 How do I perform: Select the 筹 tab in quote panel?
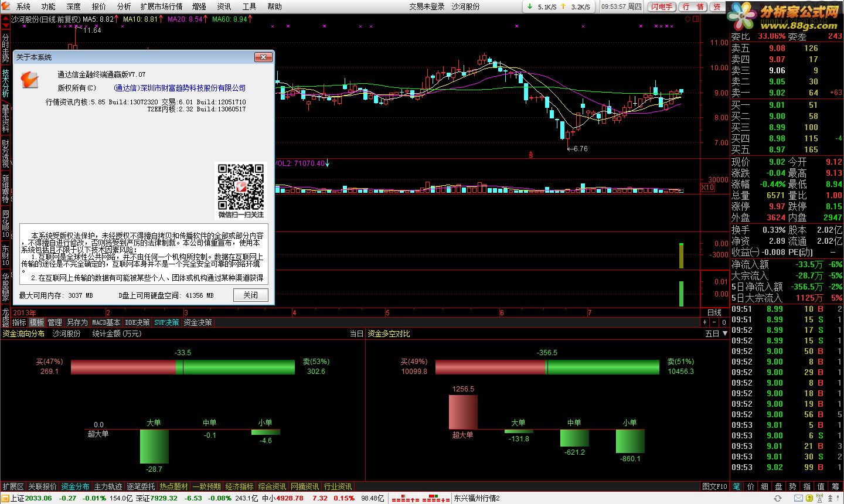[x=835, y=486]
